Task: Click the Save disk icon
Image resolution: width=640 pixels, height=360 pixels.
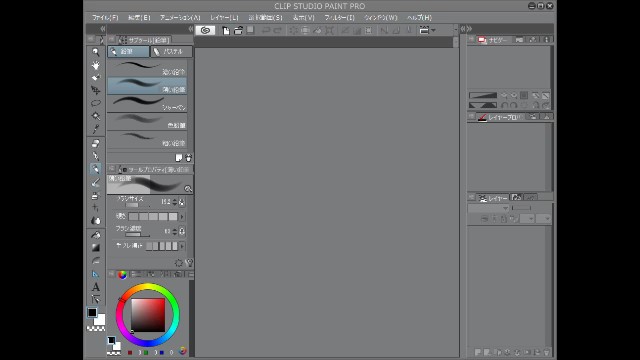Action: coord(250,30)
